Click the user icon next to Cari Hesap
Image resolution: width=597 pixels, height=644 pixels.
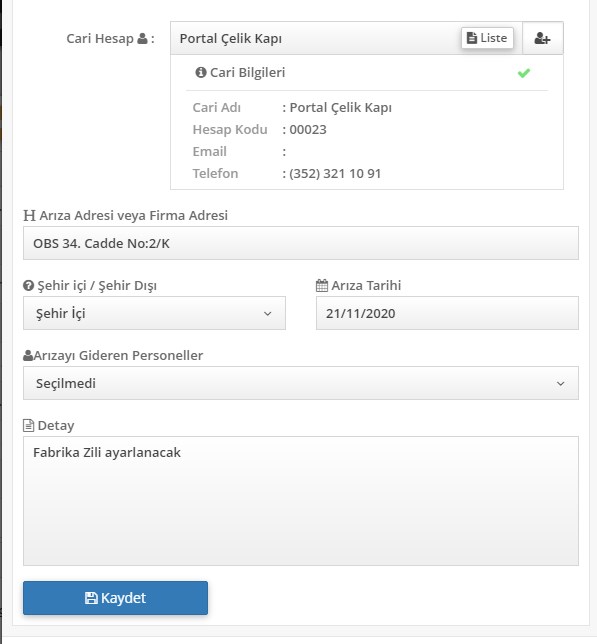tap(142, 39)
